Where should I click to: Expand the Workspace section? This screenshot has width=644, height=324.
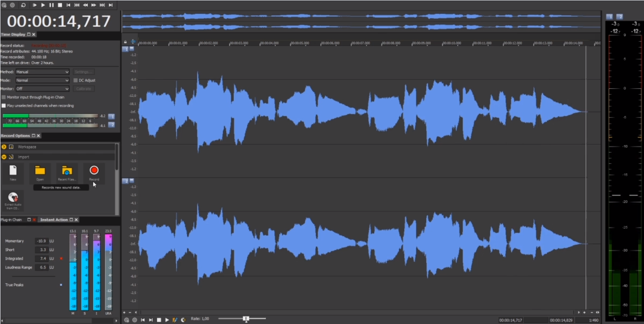pos(4,147)
